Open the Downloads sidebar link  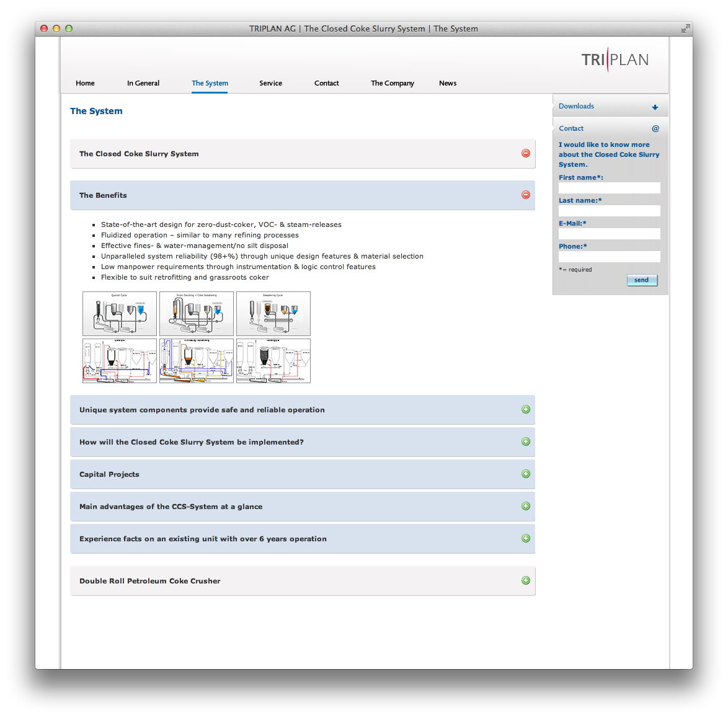(x=576, y=106)
